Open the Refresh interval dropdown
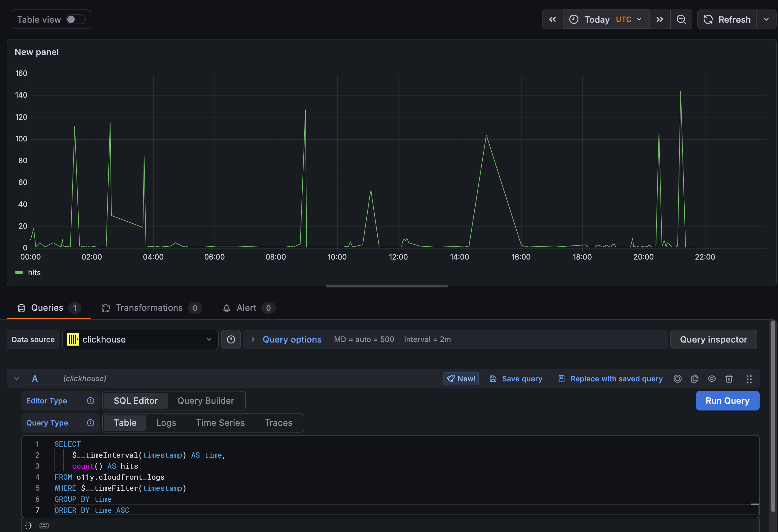This screenshot has height=532, width=778. click(x=767, y=19)
